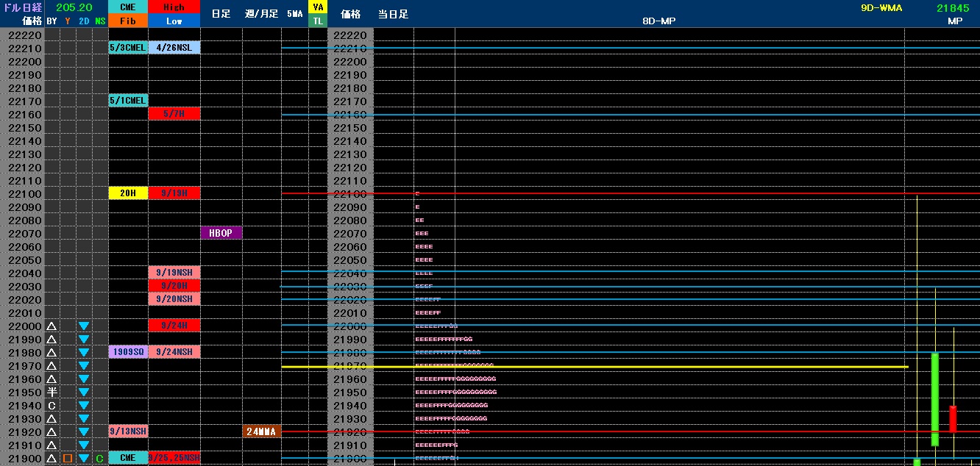This screenshot has width=980, height=466.
Task: Click the orange square marker in row 21900
Action: point(68,458)
